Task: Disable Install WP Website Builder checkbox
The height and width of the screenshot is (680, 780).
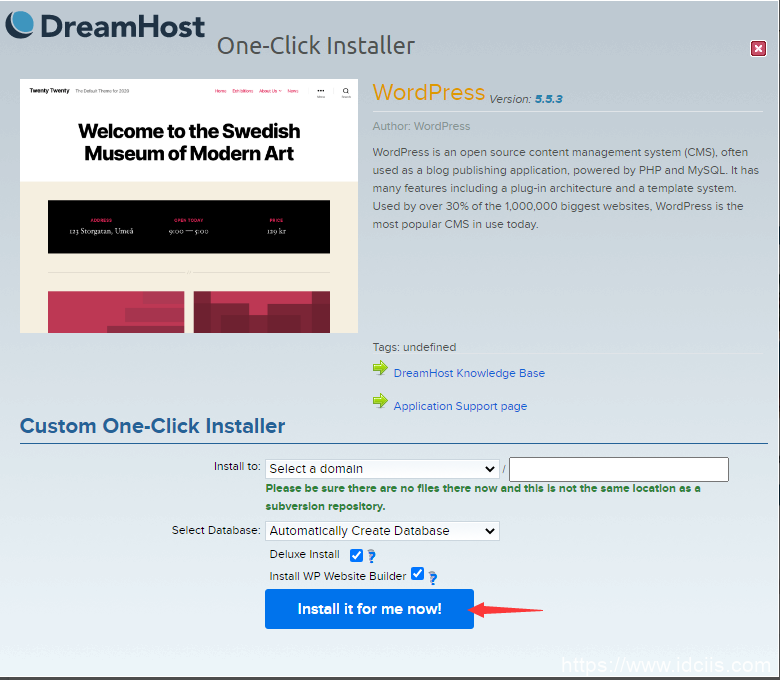Action: (x=417, y=574)
